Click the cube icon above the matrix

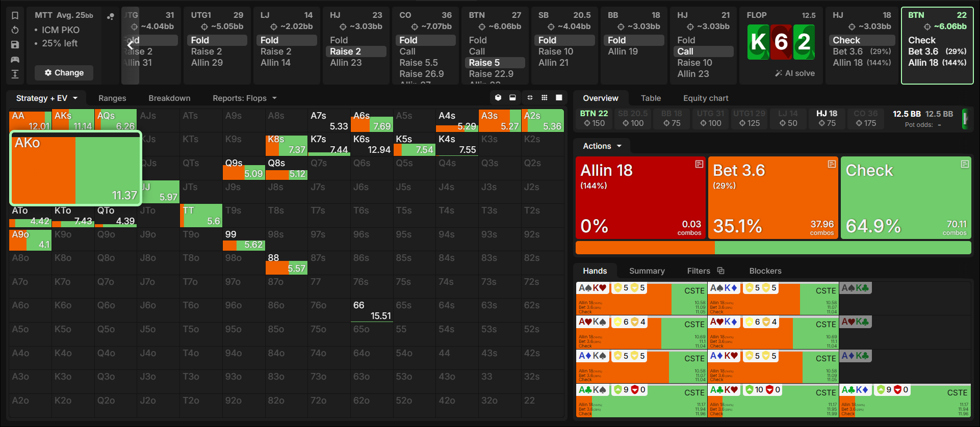pos(498,98)
